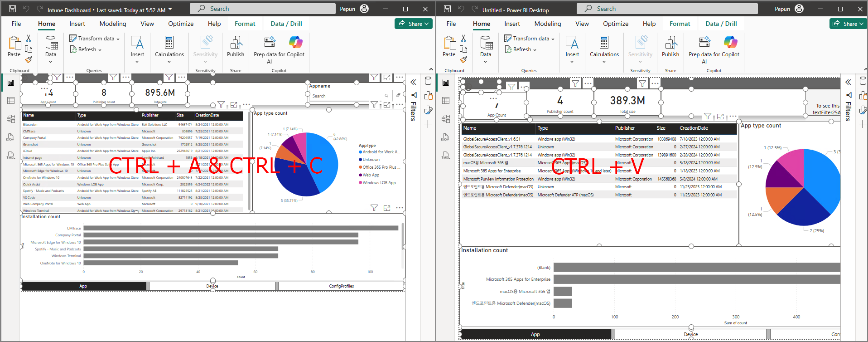The height and width of the screenshot is (342, 868).
Task: Click Publish in the Intune Dashboard ribbon
Action: (x=236, y=47)
